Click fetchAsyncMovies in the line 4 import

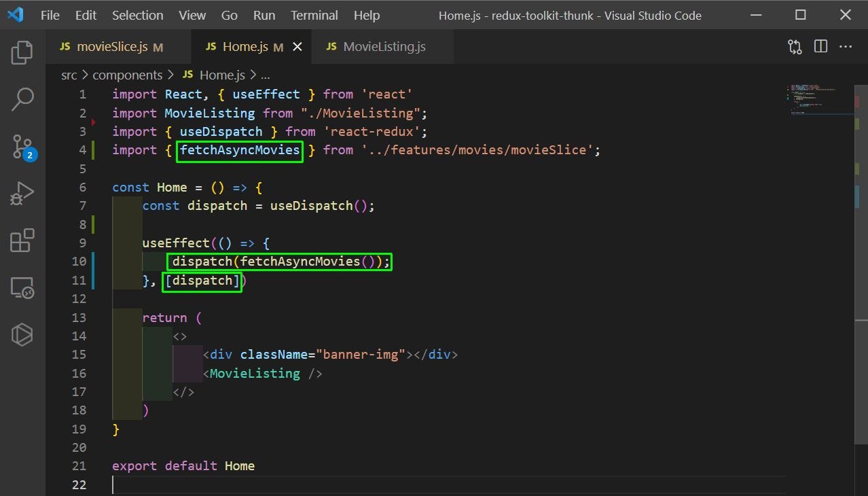[240, 150]
